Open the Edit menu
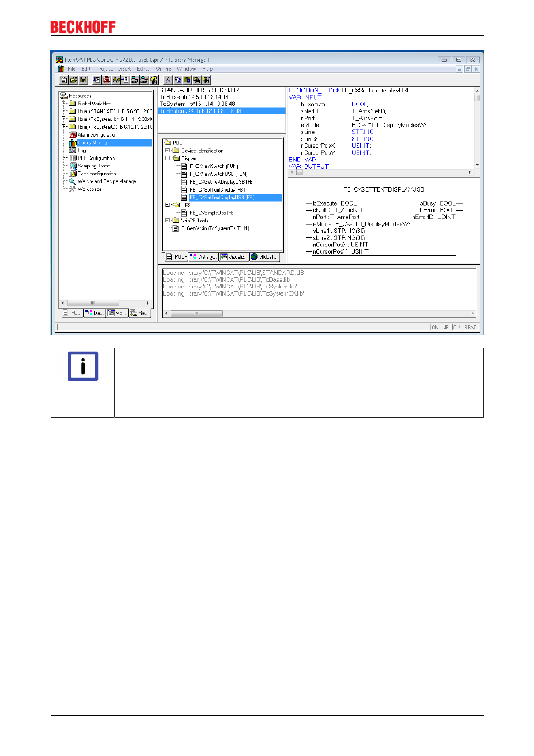The height and width of the screenshot is (756, 534). (86, 69)
